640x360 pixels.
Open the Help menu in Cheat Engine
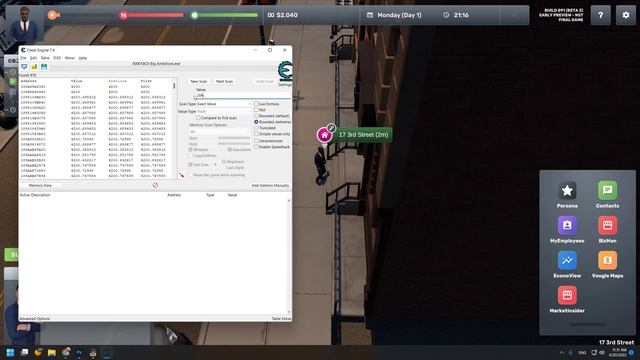coord(83,58)
